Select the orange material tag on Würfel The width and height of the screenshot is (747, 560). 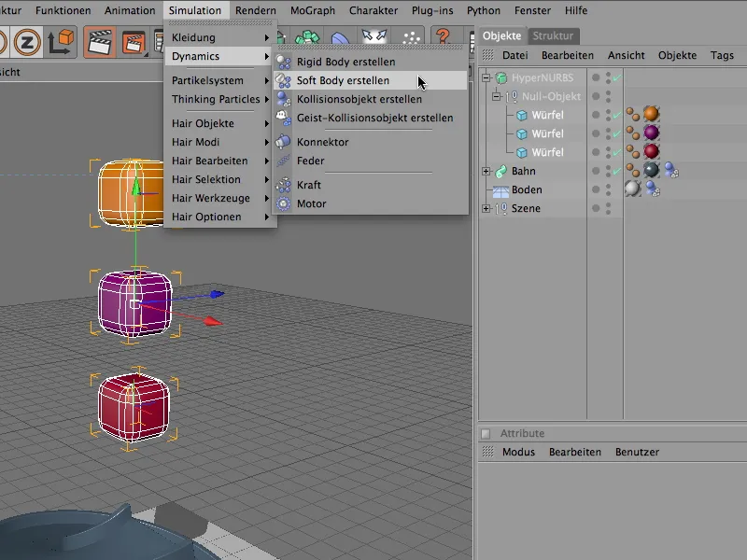[651, 114]
